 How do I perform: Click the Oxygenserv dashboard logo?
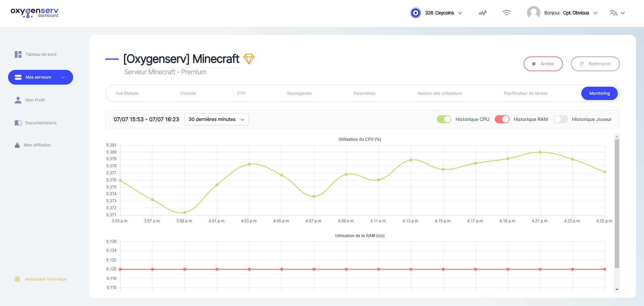click(35, 13)
